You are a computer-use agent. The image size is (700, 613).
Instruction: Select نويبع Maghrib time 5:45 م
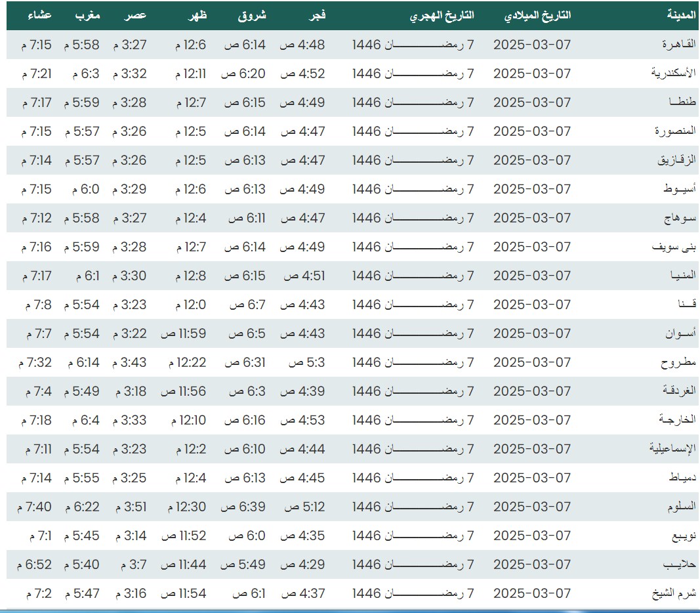pos(81,536)
